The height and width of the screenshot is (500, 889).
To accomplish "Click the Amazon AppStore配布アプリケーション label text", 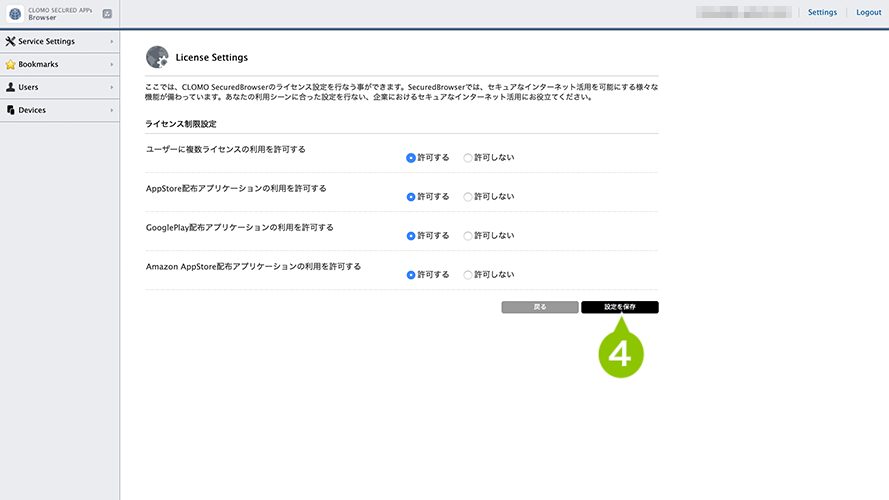I will (253, 266).
